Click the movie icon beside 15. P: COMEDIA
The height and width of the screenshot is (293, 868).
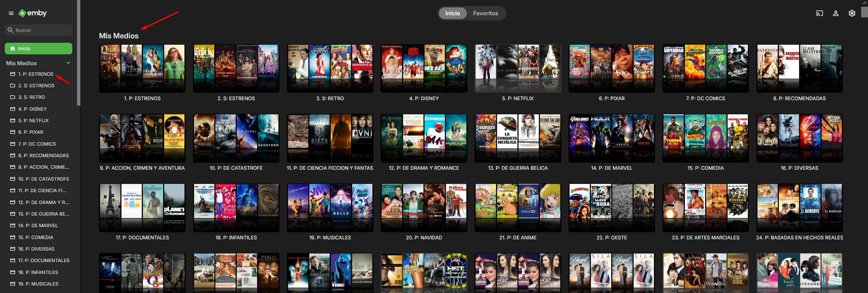[x=13, y=237]
